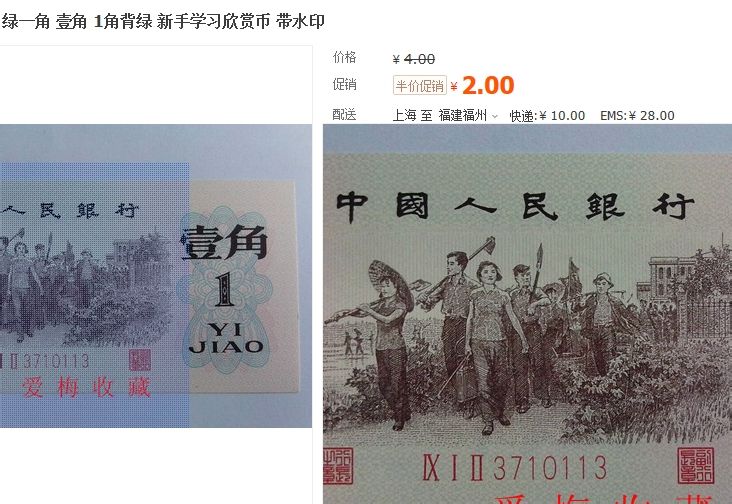Click the 价格 label
Screen dimensions: 732x504
point(345,57)
